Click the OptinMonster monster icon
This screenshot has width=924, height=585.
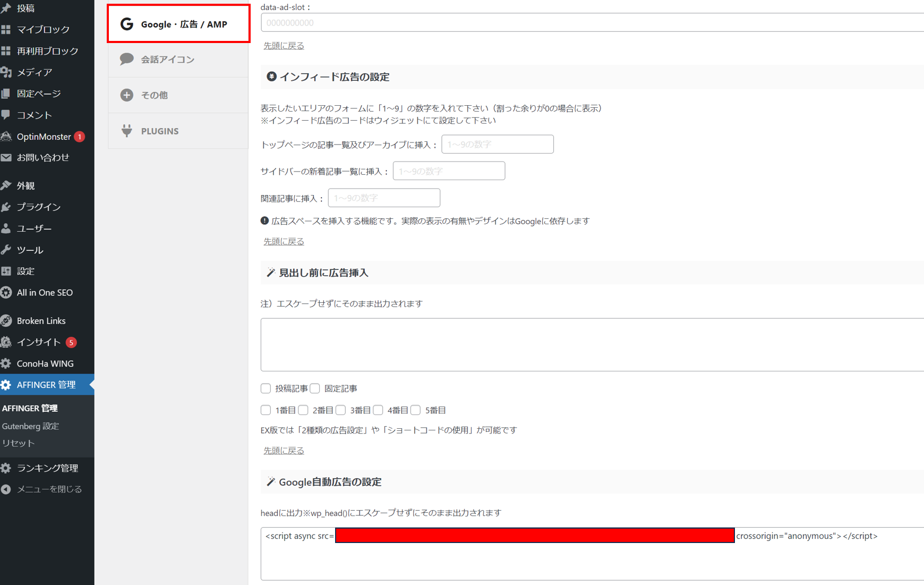click(6, 137)
